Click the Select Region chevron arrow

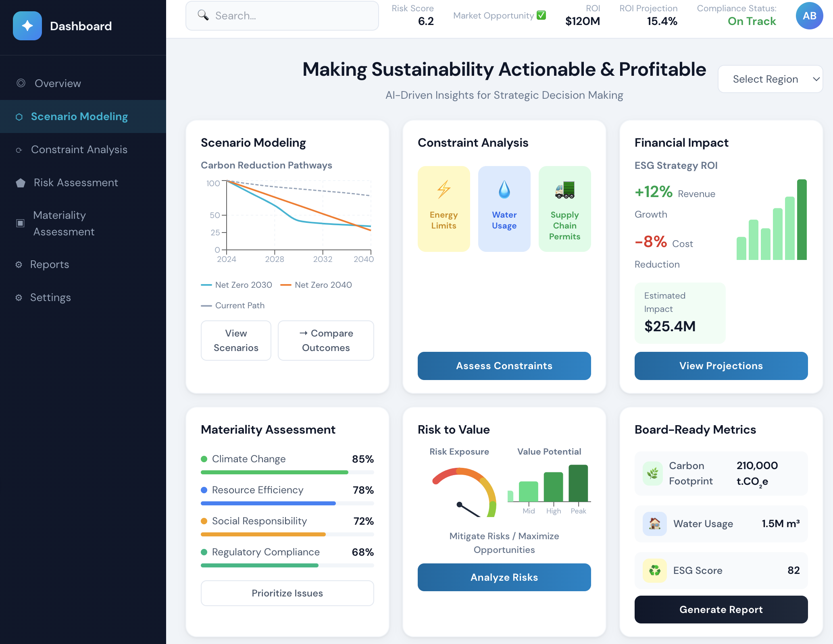(x=816, y=79)
